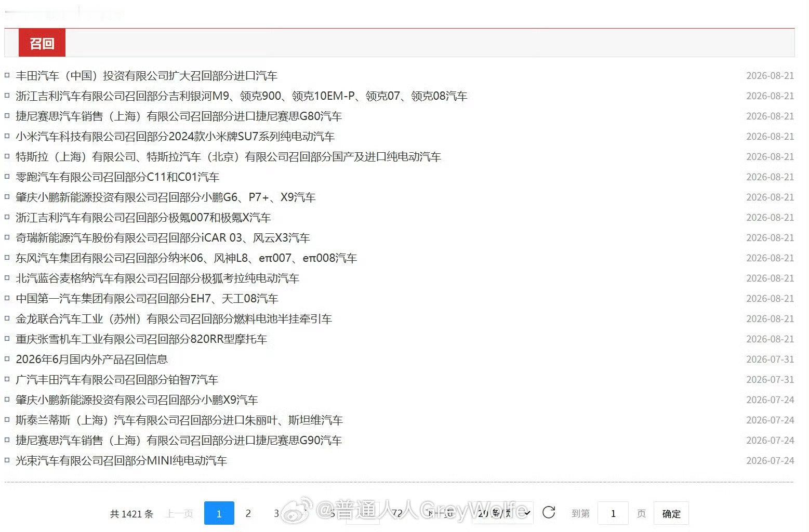This screenshot has height=532, width=809.
Task: Click the 2026-08-21 date on 丰田汽车（中国）row
Action: click(770, 76)
